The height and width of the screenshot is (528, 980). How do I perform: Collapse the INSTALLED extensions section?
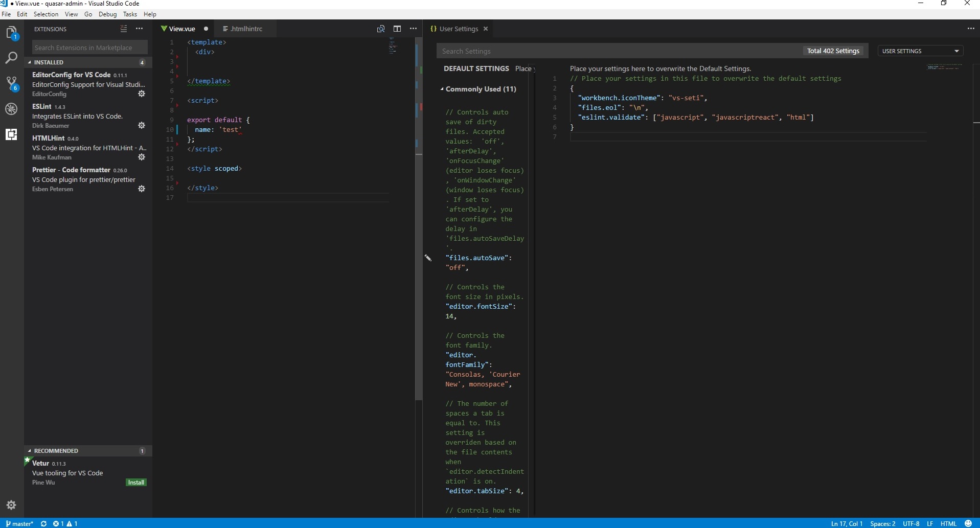pos(49,62)
